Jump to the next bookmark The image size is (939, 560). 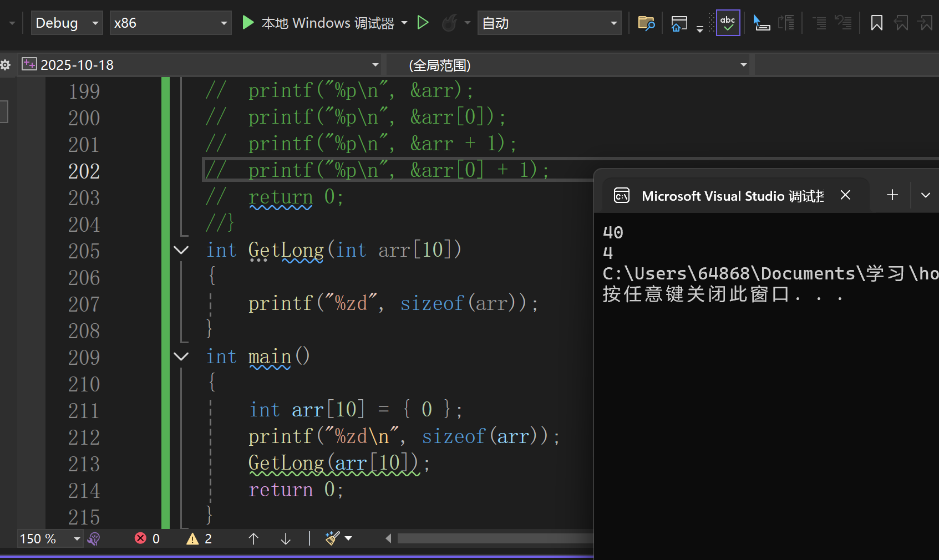(926, 23)
